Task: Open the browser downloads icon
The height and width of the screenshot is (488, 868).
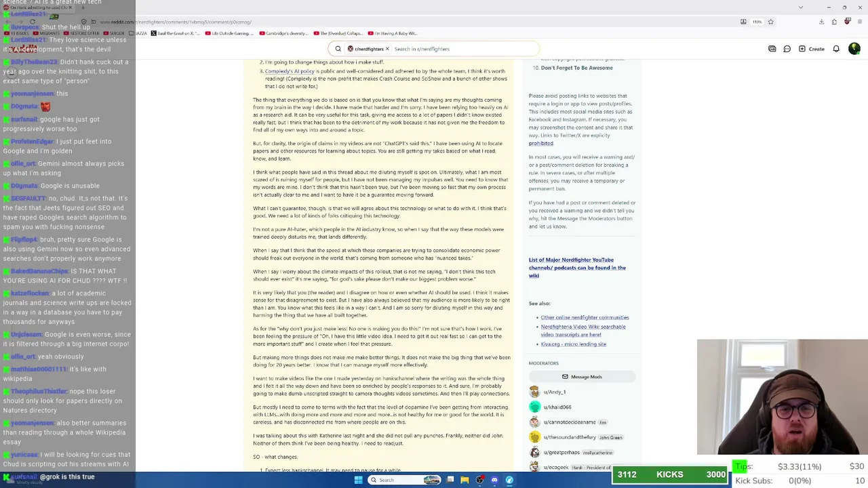Action: click(x=821, y=22)
